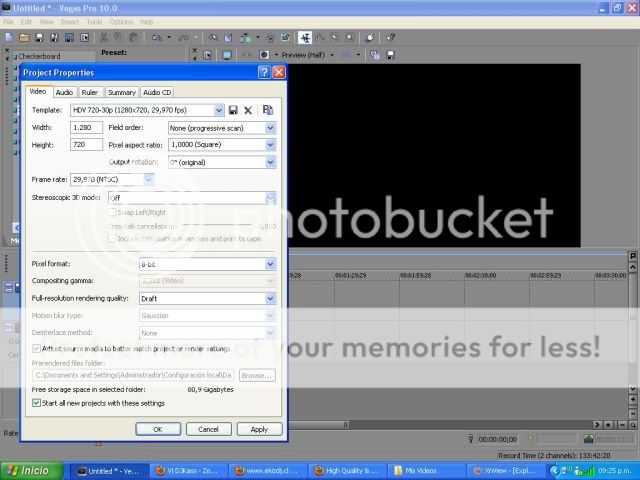Screen dimensions: 640x480
Task: Save snapshot to file in preview toolbar
Action: (391, 55)
